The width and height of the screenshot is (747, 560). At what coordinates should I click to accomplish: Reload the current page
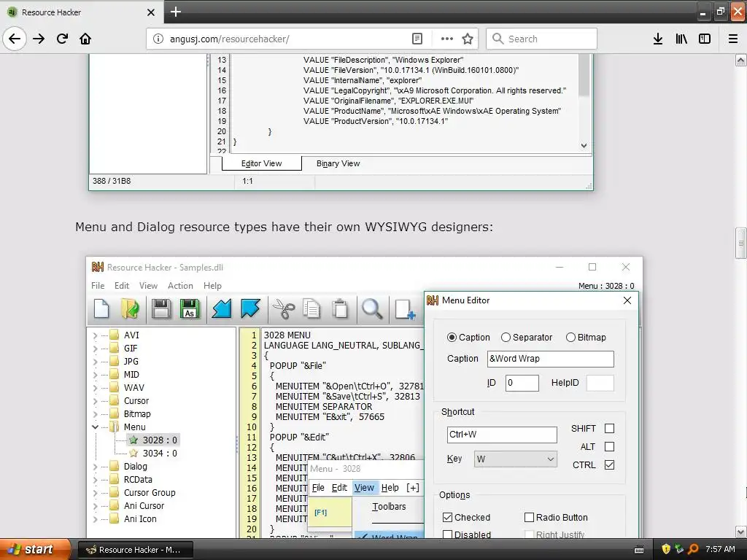pos(62,39)
